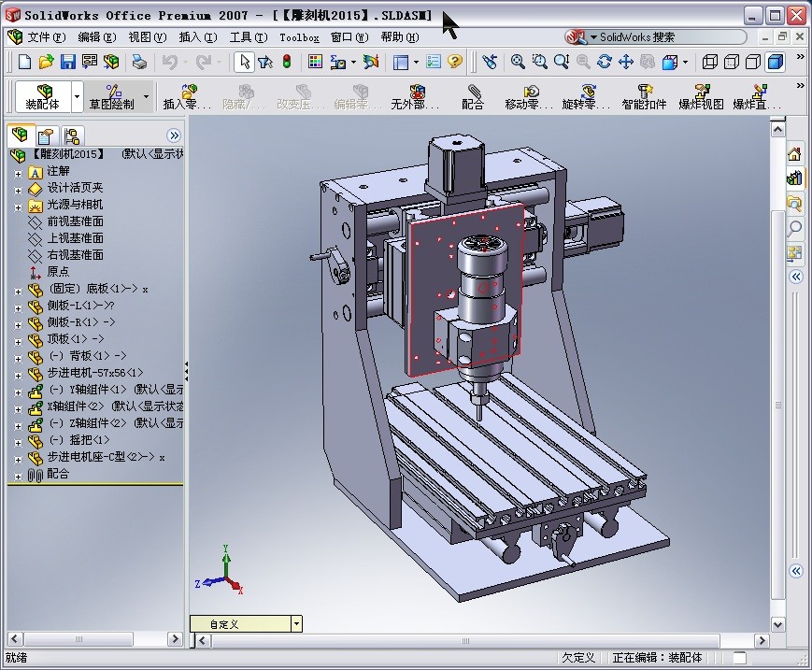The width and height of the screenshot is (812, 670).
Task: Select the Pan four-arrow icon
Action: click(626, 62)
